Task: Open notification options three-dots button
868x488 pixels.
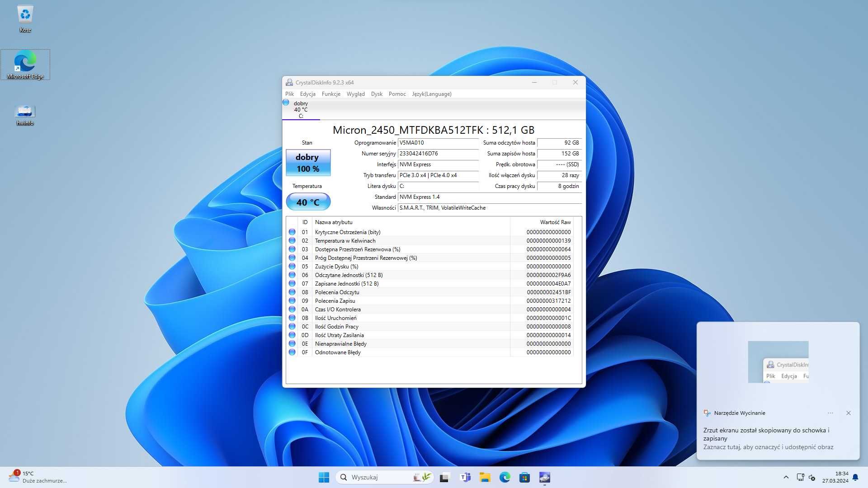Action: pyautogui.click(x=830, y=413)
